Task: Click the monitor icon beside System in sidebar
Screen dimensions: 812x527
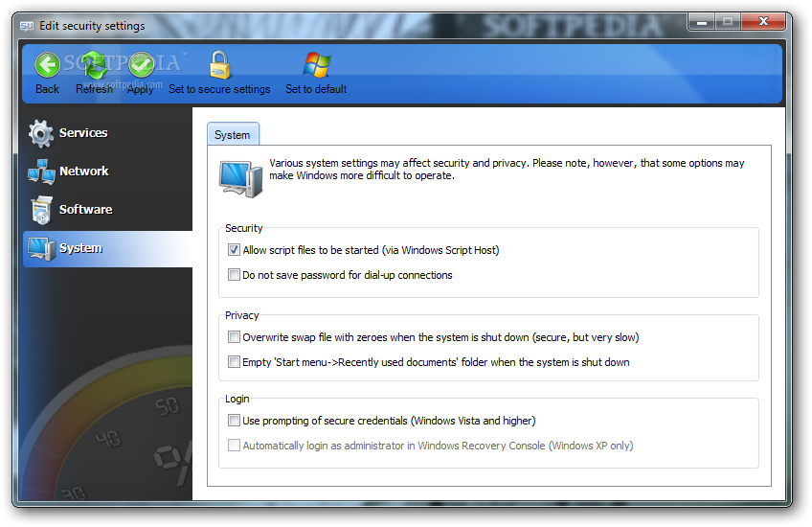Action: click(41, 249)
